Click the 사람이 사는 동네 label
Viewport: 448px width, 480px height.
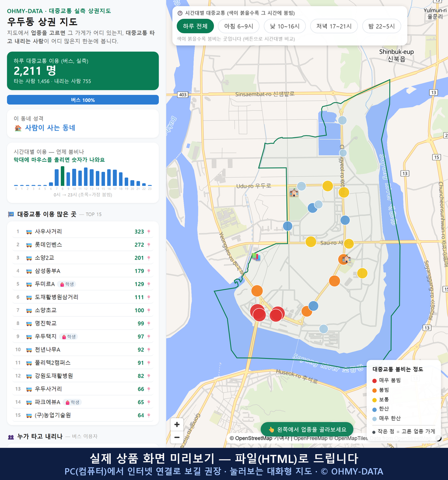click(50, 128)
